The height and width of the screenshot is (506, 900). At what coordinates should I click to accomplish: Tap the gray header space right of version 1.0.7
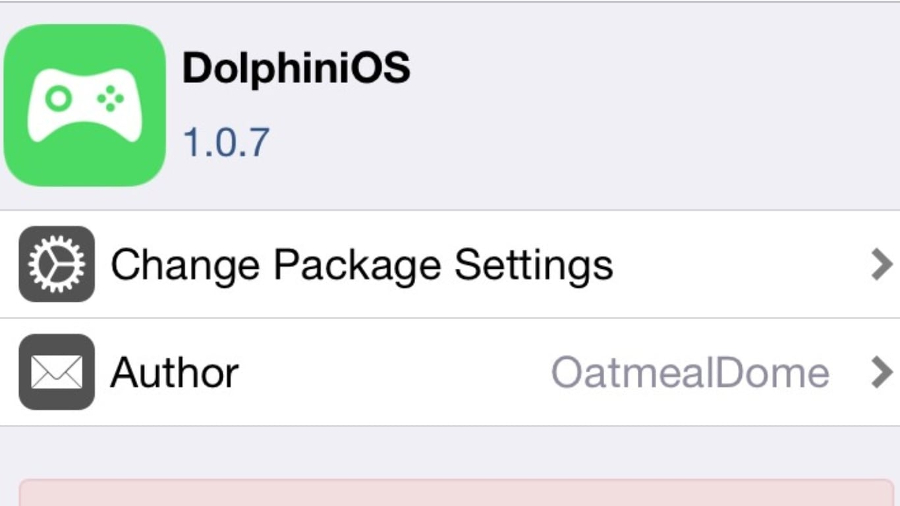pos(600,142)
